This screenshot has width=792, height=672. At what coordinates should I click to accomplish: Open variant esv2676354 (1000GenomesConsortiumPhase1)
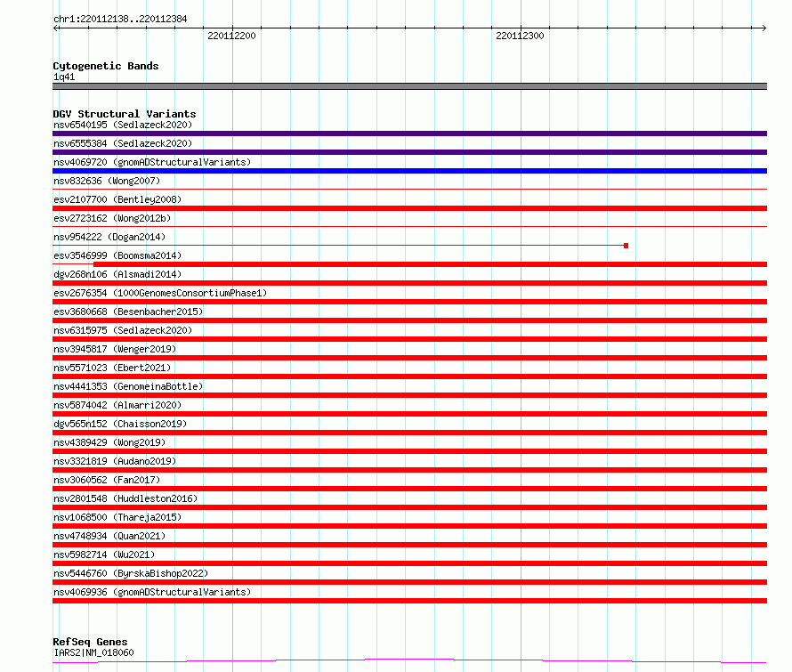[160, 293]
